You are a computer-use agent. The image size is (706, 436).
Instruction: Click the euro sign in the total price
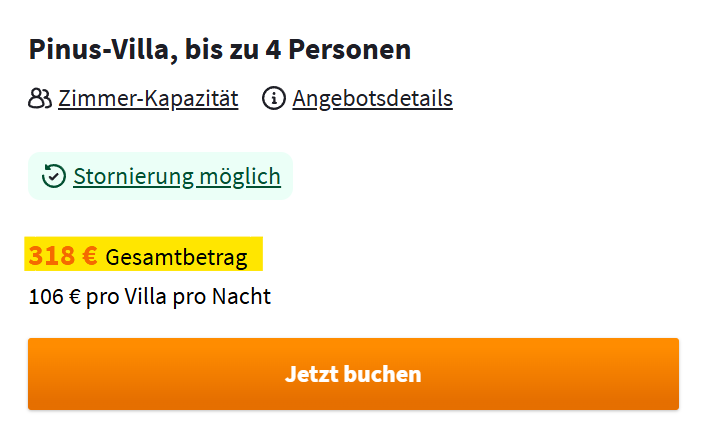[90, 255]
